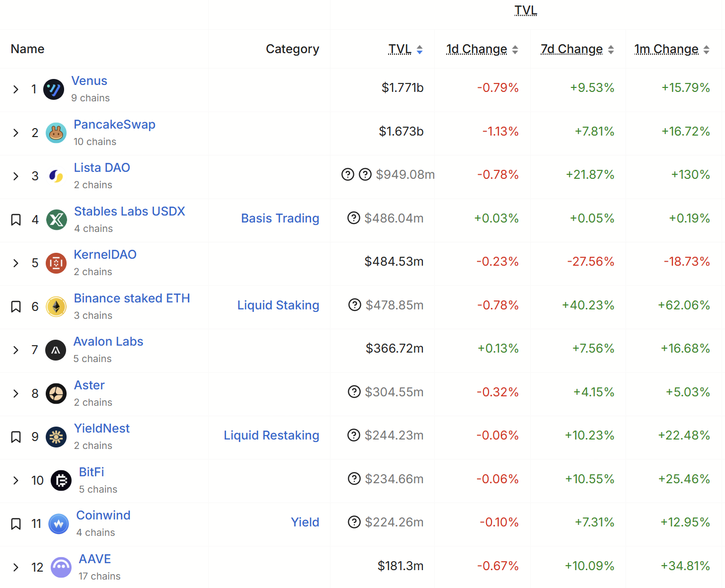Open the BitFi protocol page

click(x=91, y=472)
